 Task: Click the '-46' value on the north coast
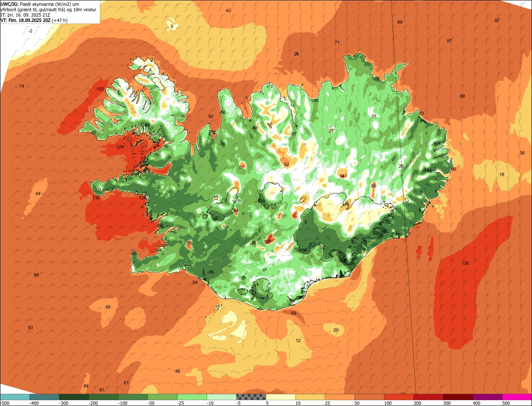tap(315, 100)
